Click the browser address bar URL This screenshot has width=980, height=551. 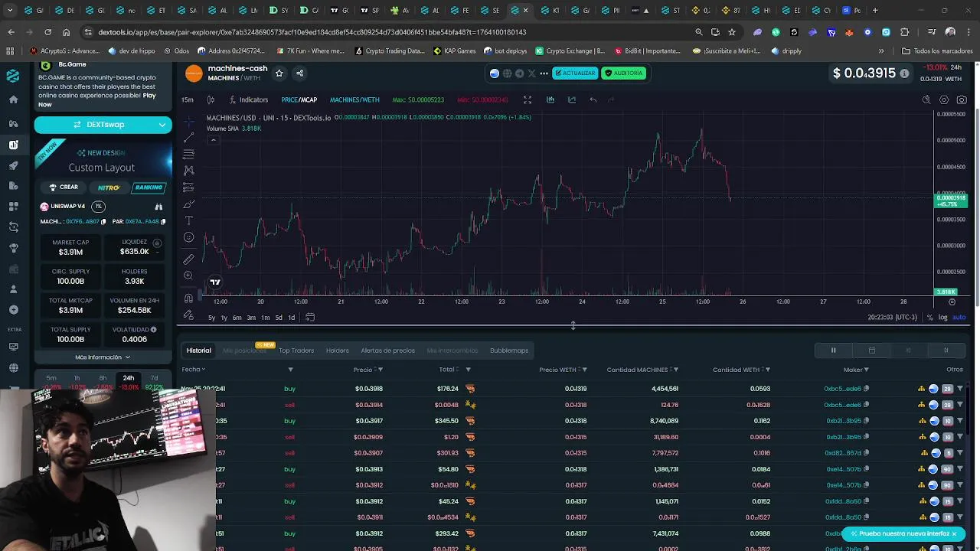pyautogui.click(x=312, y=32)
